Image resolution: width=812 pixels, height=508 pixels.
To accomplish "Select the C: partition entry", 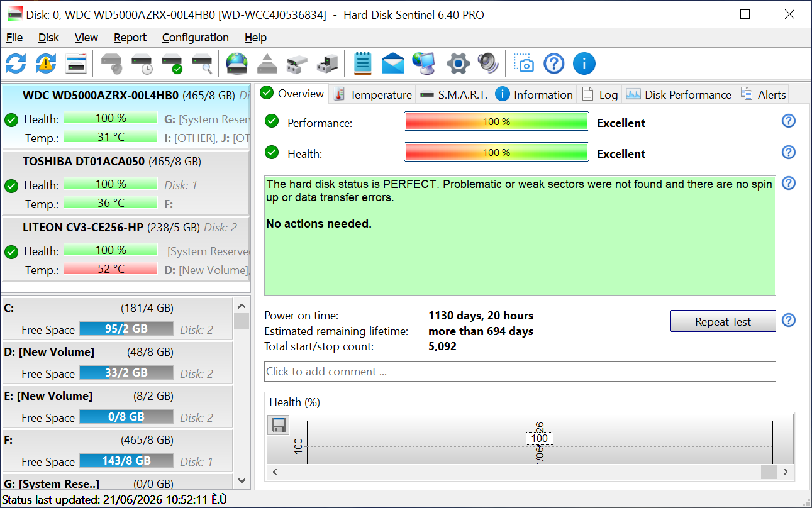I will pos(118,318).
